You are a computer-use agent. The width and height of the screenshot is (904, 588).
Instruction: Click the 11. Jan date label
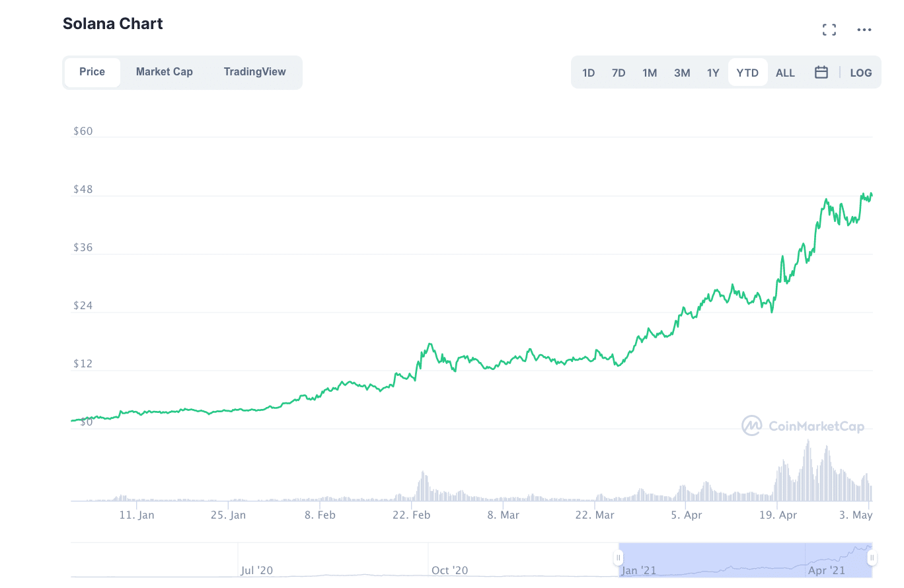point(137,515)
